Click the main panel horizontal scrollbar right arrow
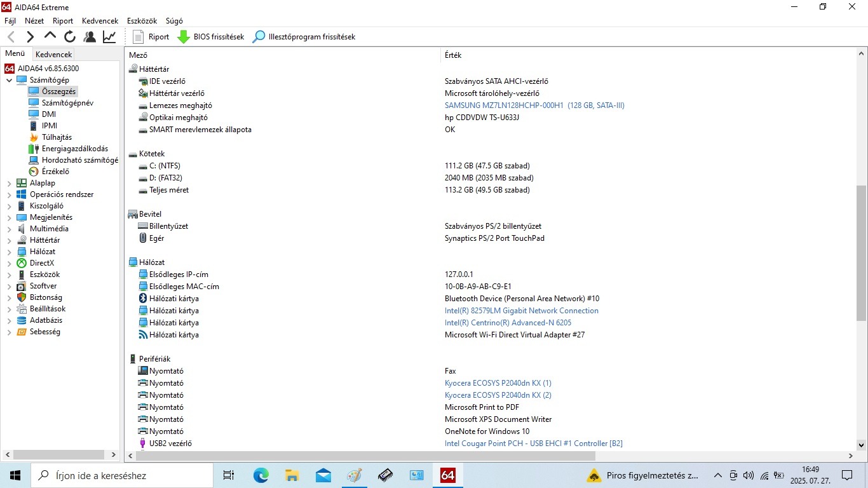The height and width of the screenshot is (488, 868). coord(851,456)
